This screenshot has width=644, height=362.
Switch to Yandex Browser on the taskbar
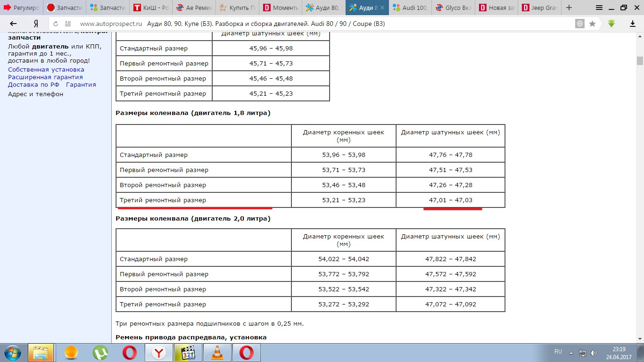[159, 353]
